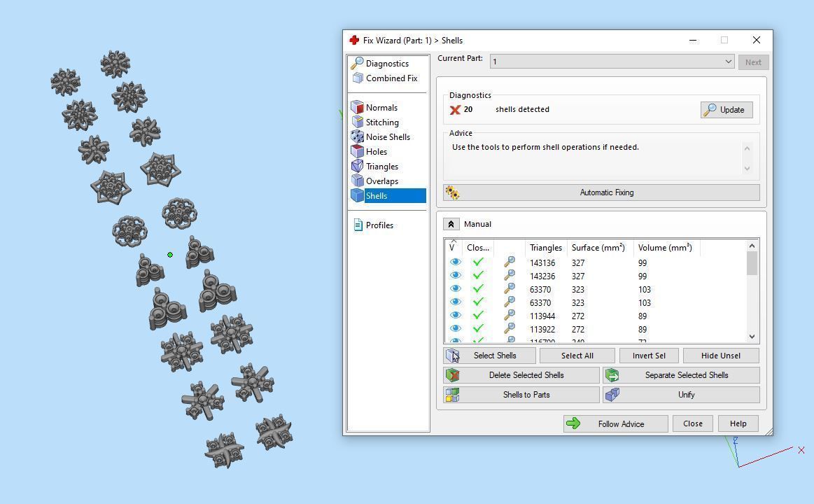Click the green center point in the viewport
814x504 pixels.
pyautogui.click(x=170, y=255)
